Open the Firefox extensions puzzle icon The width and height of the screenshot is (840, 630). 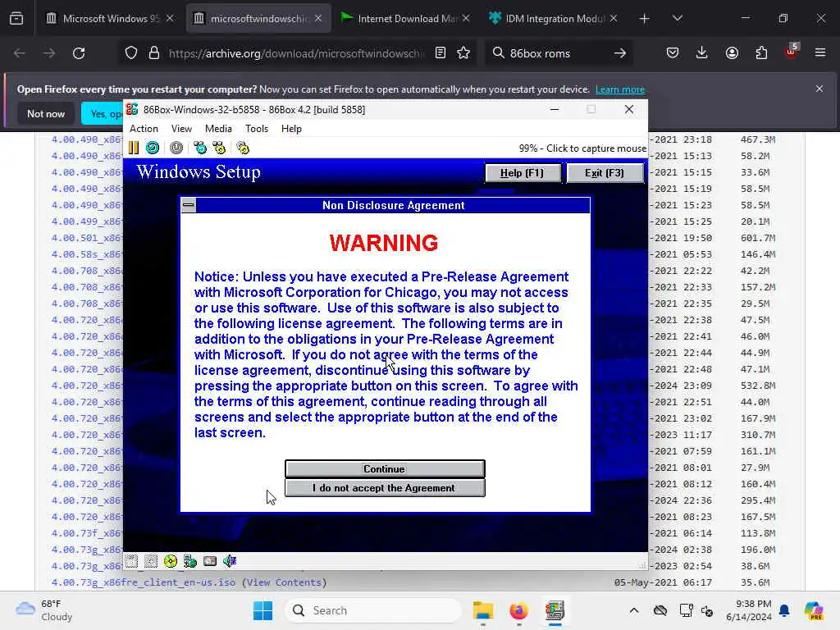click(x=761, y=53)
